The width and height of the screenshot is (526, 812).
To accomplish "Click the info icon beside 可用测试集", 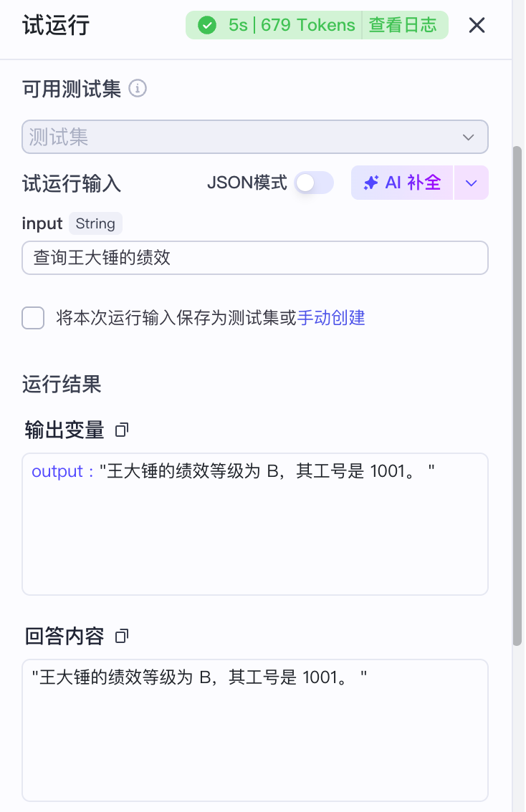I will (x=137, y=89).
